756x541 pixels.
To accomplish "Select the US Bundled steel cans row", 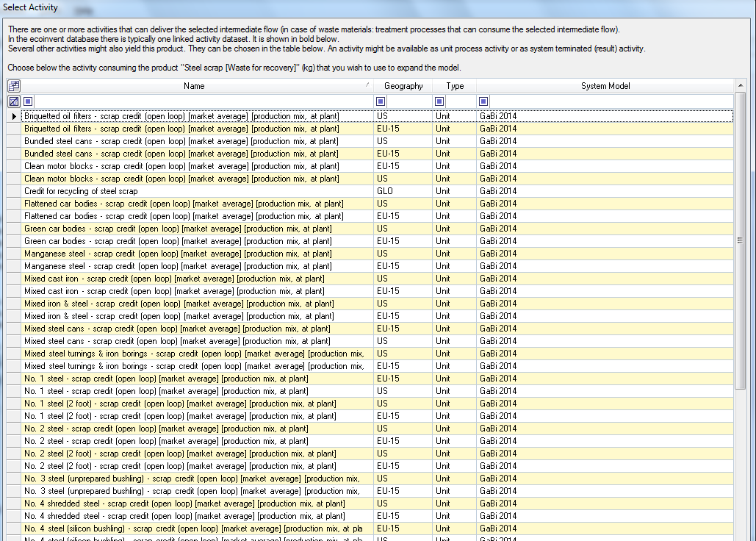I will click(370, 141).
